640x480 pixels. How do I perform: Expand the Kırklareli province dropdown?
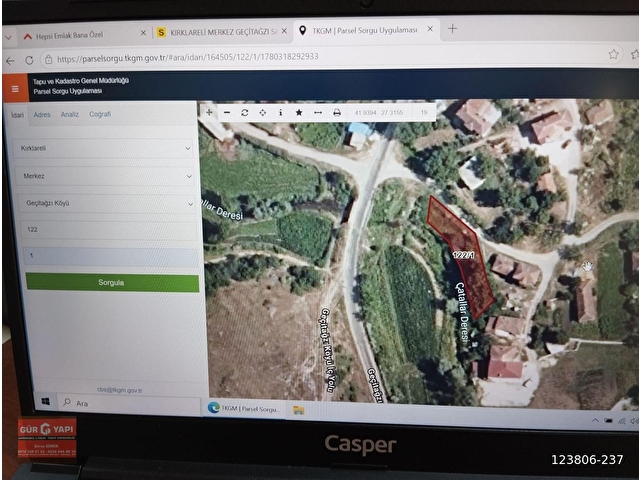click(x=103, y=148)
